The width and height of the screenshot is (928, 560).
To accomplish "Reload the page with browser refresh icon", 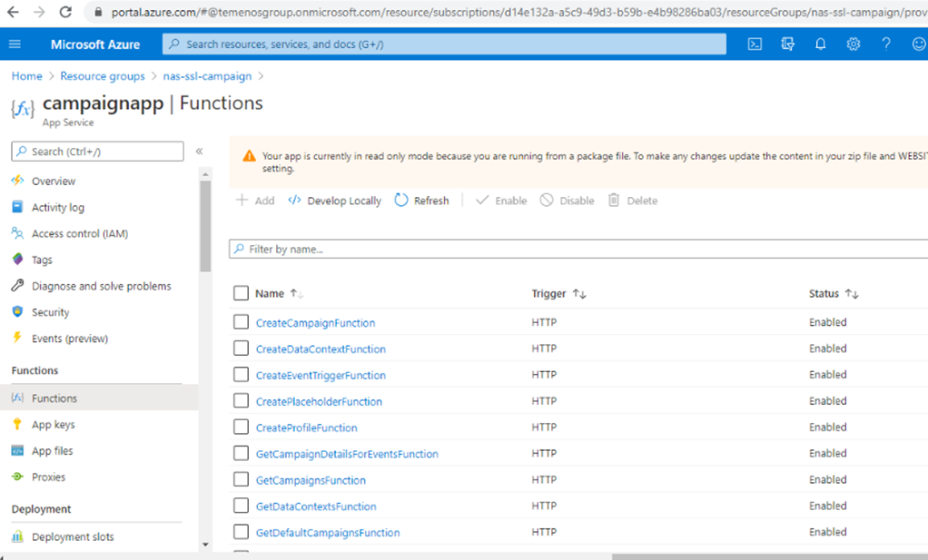I will click(65, 13).
